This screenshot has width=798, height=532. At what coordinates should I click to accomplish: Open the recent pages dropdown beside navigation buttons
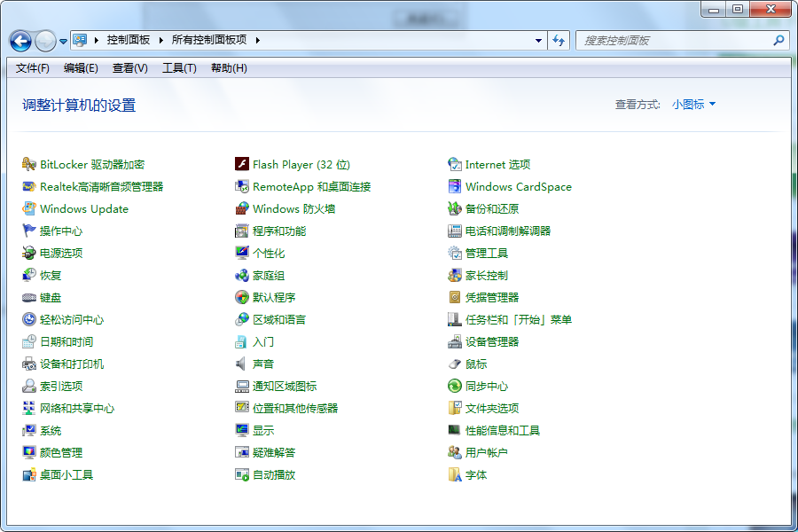tap(63, 41)
